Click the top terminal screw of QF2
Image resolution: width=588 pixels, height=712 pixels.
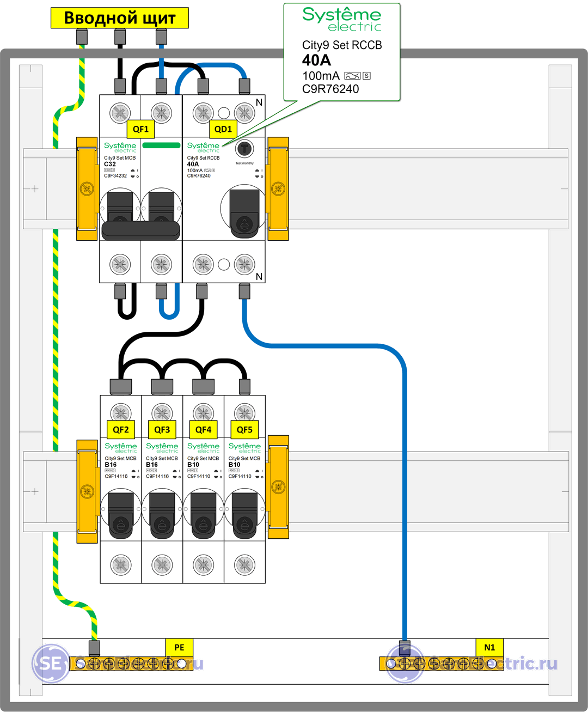(x=121, y=413)
